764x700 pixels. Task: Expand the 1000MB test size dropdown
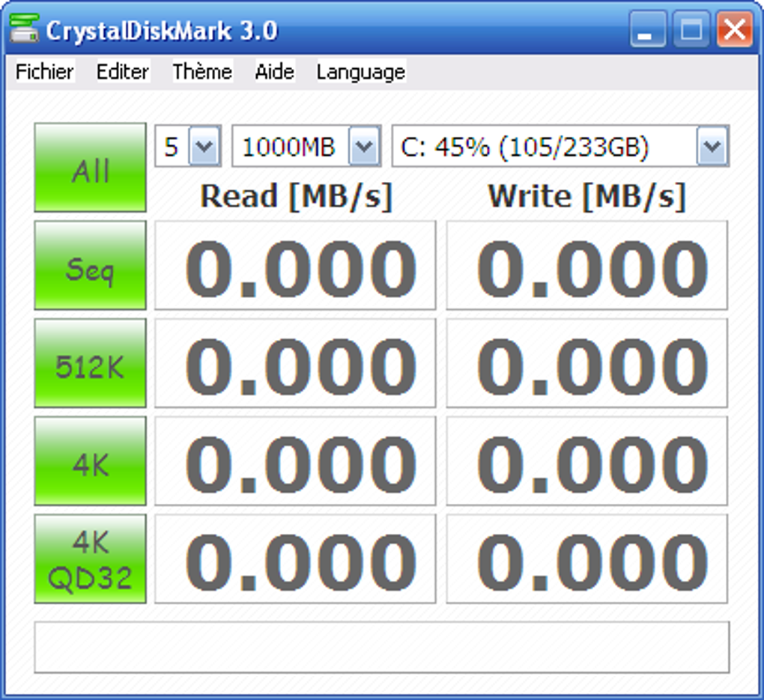pos(364,146)
